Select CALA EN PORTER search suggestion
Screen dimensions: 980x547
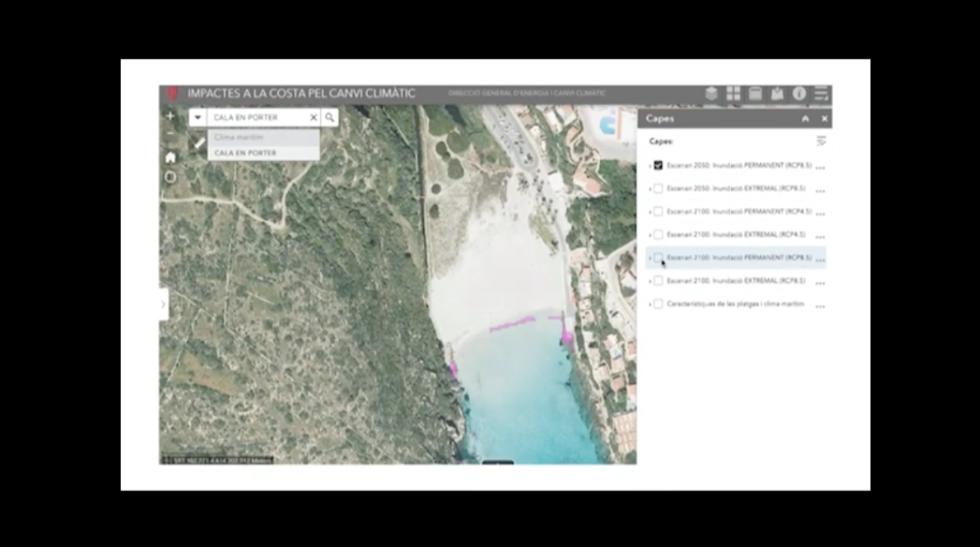click(245, 153)
